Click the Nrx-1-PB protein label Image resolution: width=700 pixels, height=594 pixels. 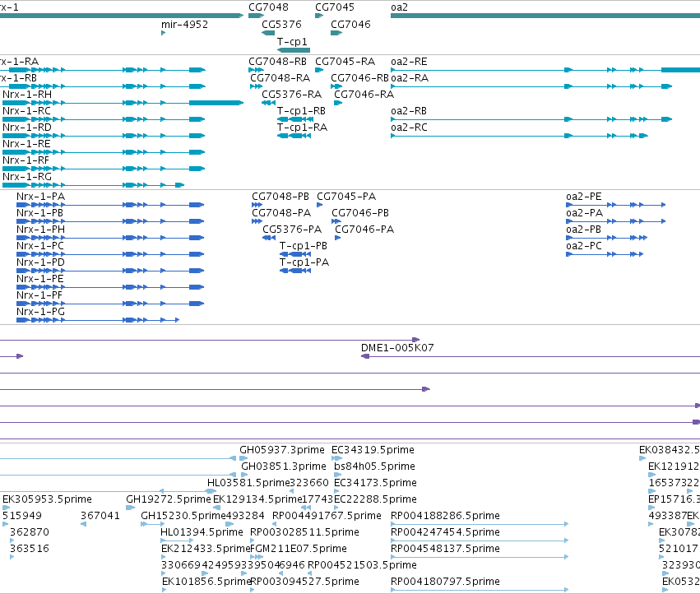click(x=39, y=213)
